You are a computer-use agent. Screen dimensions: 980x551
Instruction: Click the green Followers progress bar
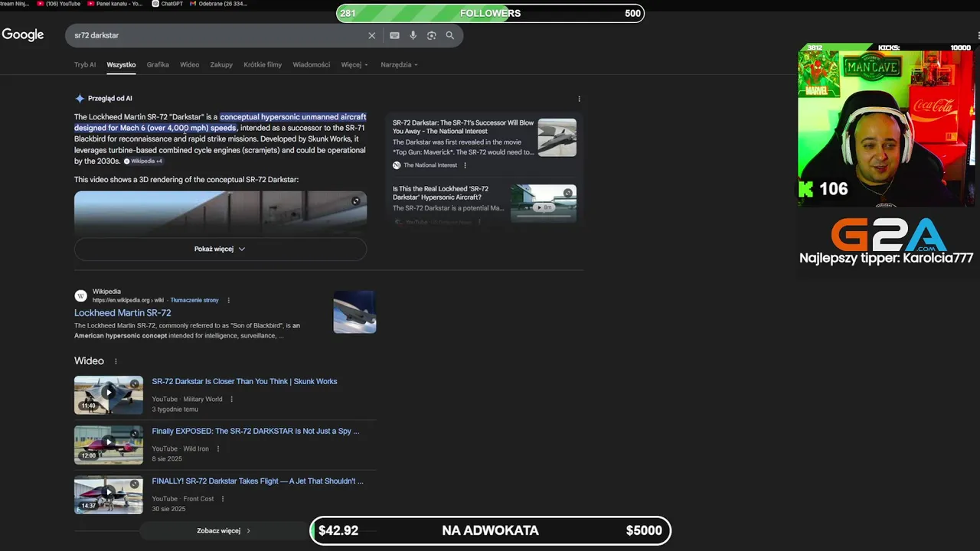tap(490, 13)
